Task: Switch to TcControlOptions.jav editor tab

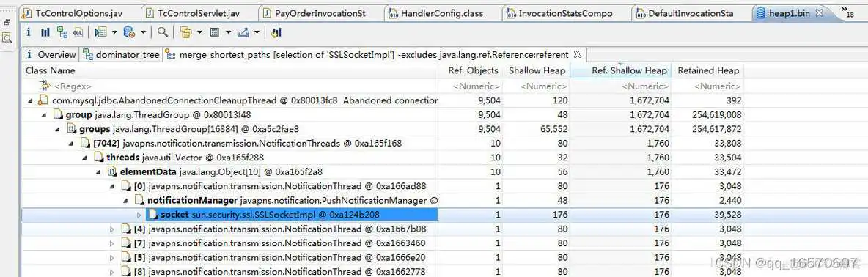Action: [x=79, y=12]
